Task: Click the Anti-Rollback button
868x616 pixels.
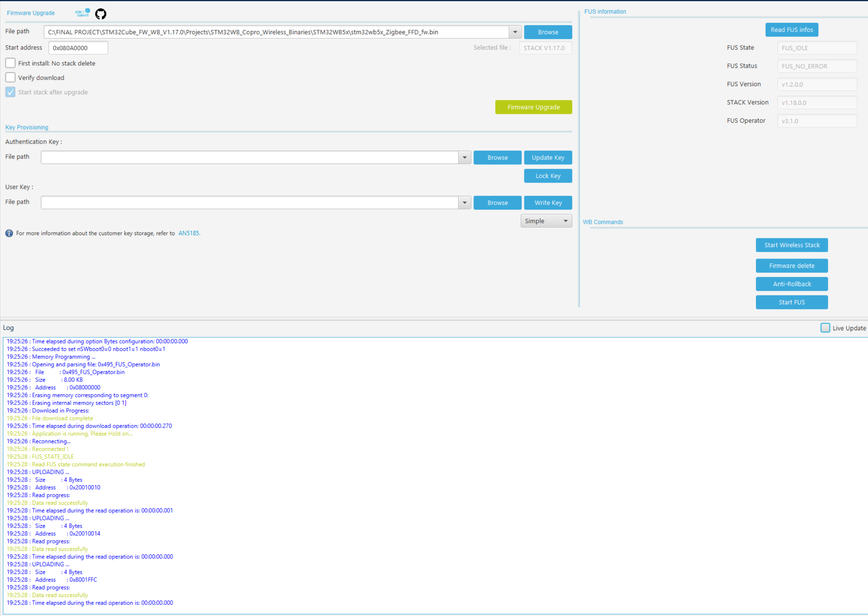Action: pos(792,284)
